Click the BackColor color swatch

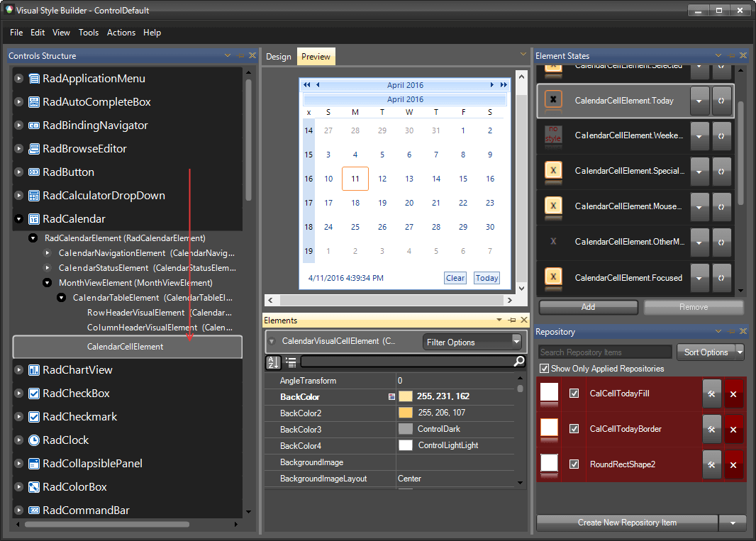click(406, 397)
